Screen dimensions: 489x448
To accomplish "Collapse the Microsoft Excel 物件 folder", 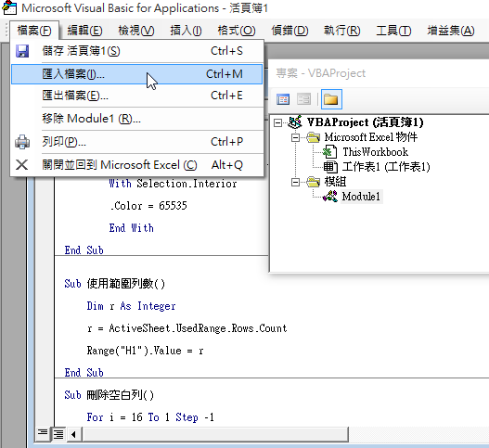I will 295,137.
